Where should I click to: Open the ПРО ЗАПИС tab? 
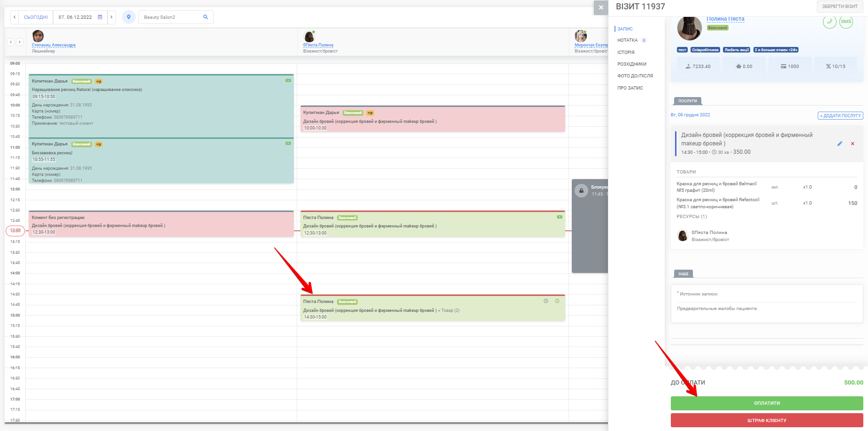(x=630, y=88)
